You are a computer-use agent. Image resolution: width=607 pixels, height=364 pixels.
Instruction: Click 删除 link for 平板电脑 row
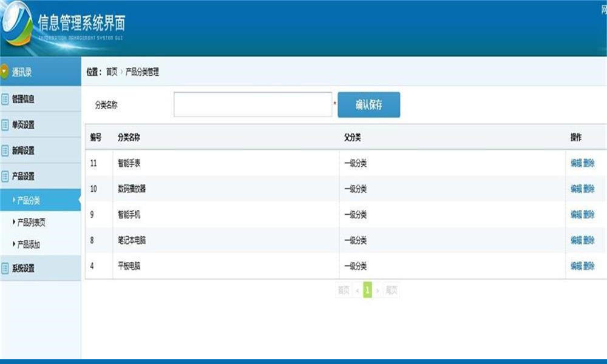[x=589, y=266]
